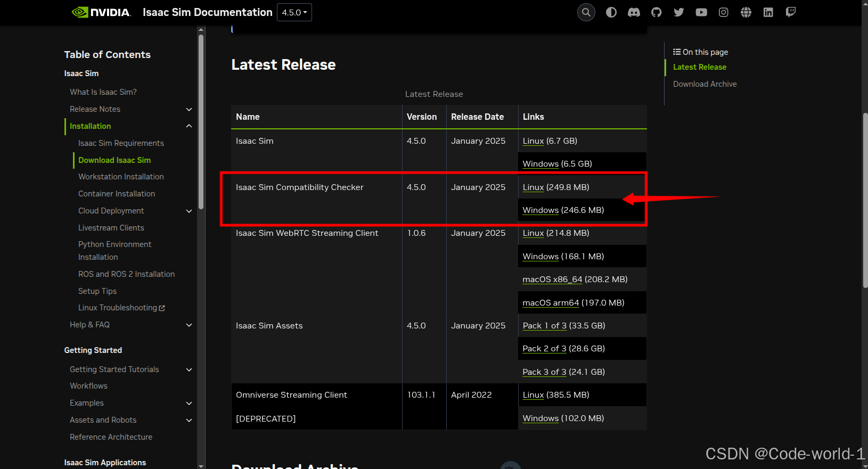Expand the Help & FAQ chevron

[189, 325]
